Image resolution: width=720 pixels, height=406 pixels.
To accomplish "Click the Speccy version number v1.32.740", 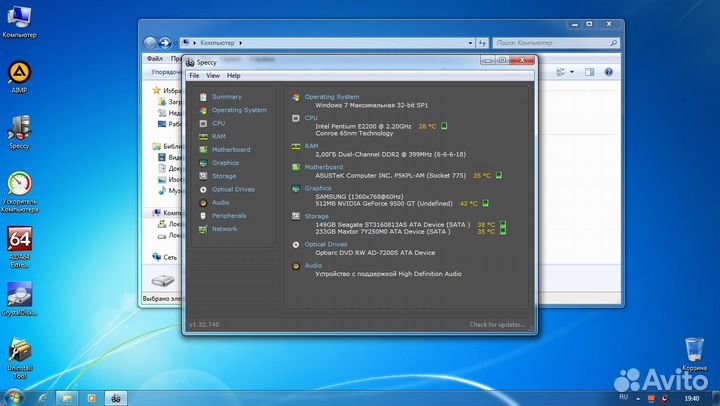I will [x=204, y=325].
